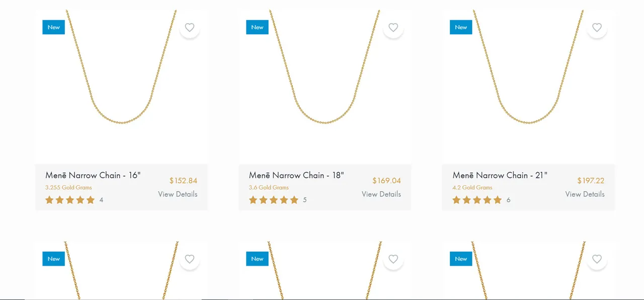Click the 16" chain product image
644x300 pixels.
pos(121,86)
